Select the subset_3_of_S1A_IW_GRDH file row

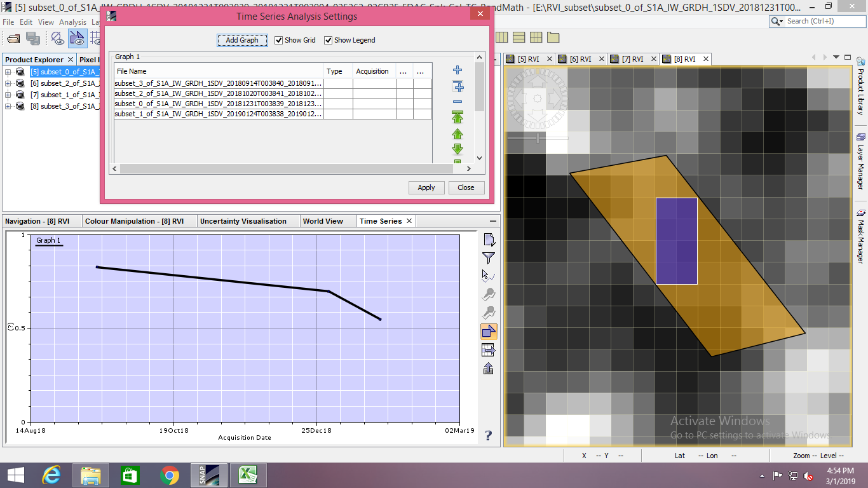point(273,83)
